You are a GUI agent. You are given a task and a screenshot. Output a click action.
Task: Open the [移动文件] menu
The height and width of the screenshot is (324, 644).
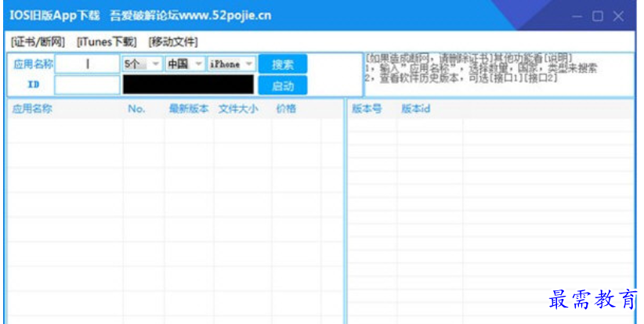click(173, 41)
